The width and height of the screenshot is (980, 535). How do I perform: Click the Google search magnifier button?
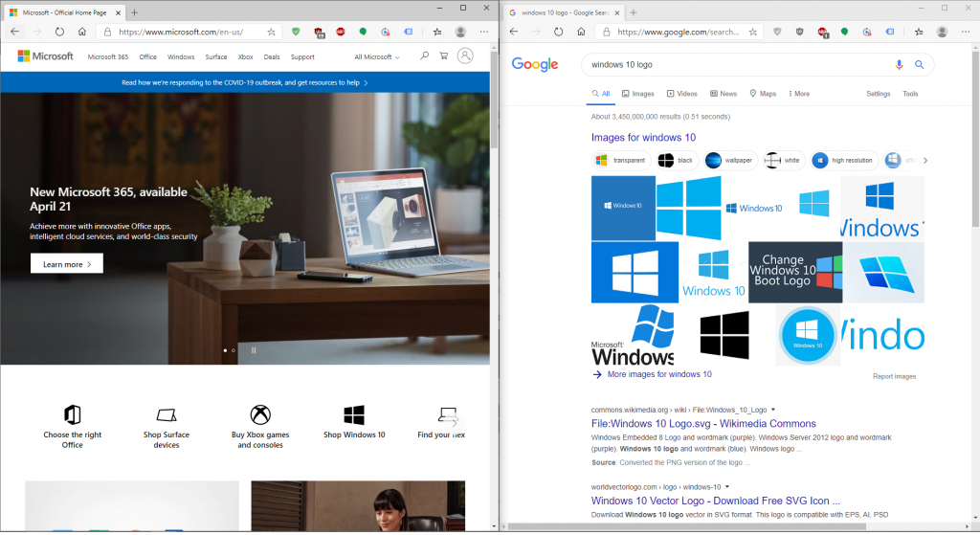tap(920, 64)
